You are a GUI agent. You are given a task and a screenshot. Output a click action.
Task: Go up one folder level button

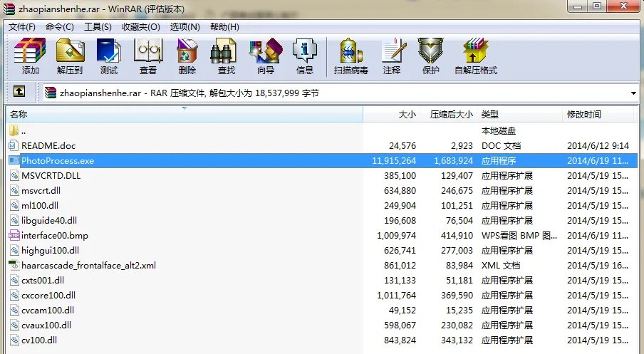coord(19,91)
